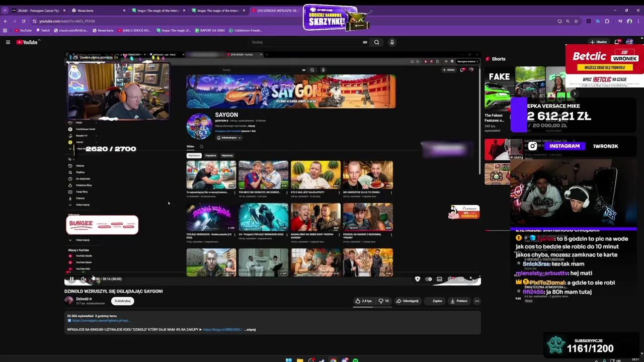Click the YouTube search magnifier button
644x362 pixels.
376,42
